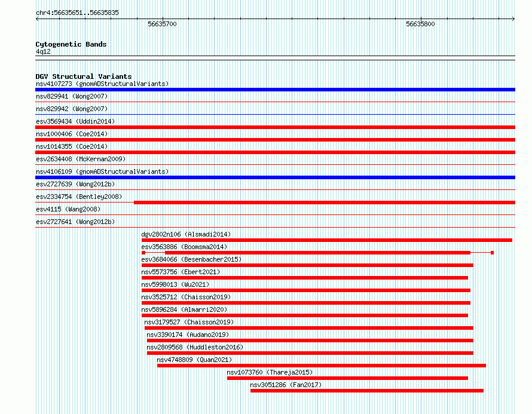Open variant esv3684066 (Besenbacher2015) label

coord(191,259)
